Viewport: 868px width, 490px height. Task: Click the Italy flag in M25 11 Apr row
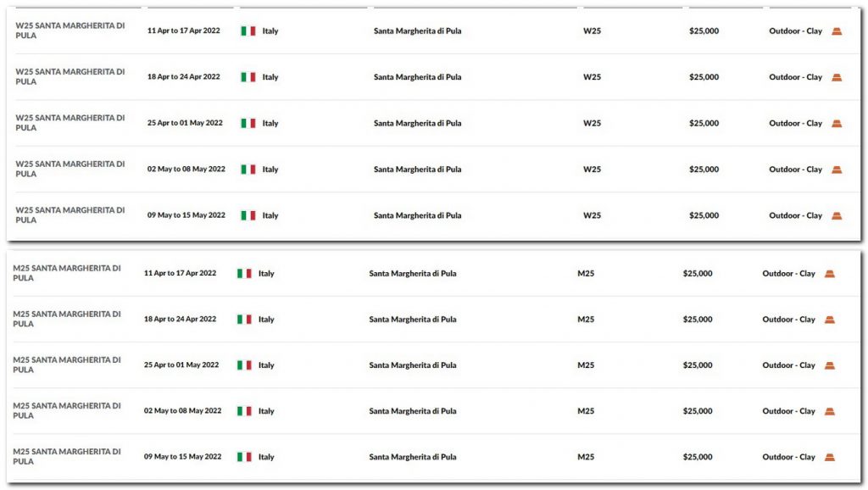click(x=244, y=274)
